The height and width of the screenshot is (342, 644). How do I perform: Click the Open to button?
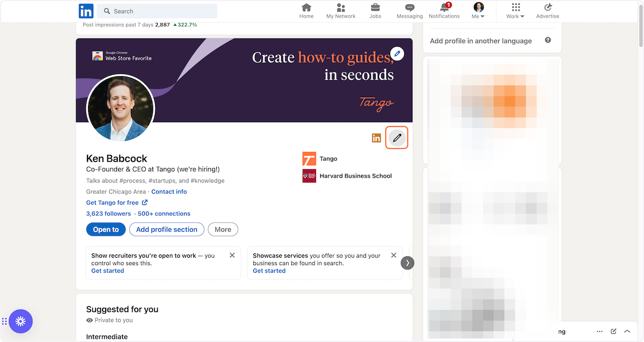tap(106, 229)
